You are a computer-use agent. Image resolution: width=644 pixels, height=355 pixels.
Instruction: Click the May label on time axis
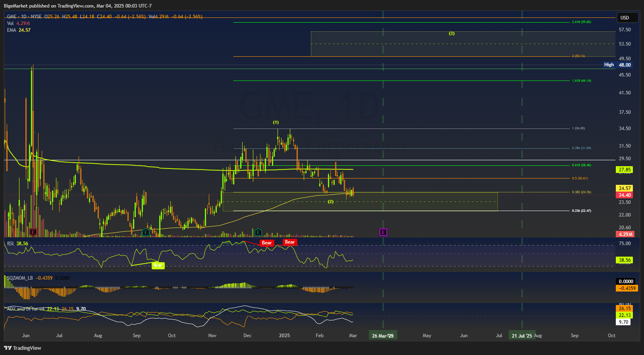tap(427, 336)
